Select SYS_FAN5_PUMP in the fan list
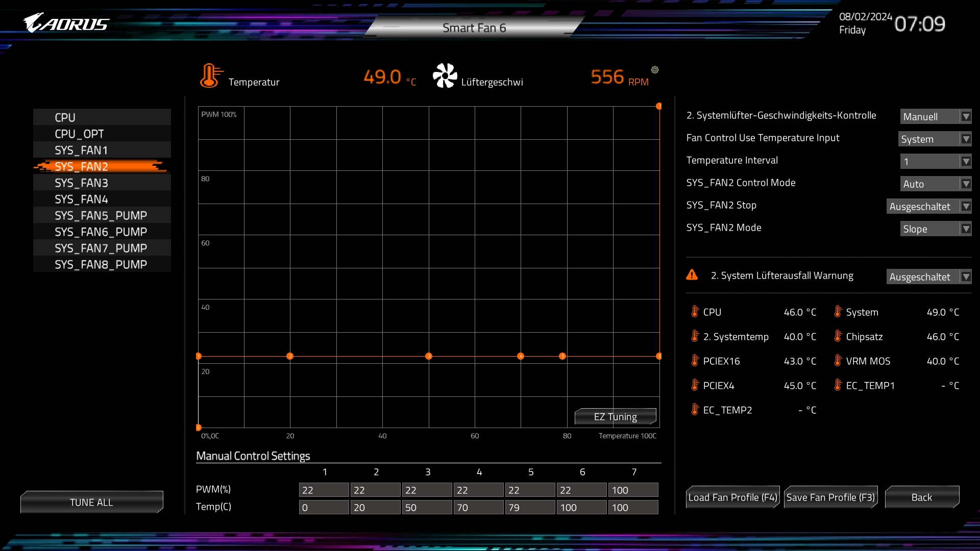The width and height of the screenshot is (980, 551). click(x=101, y=215)
